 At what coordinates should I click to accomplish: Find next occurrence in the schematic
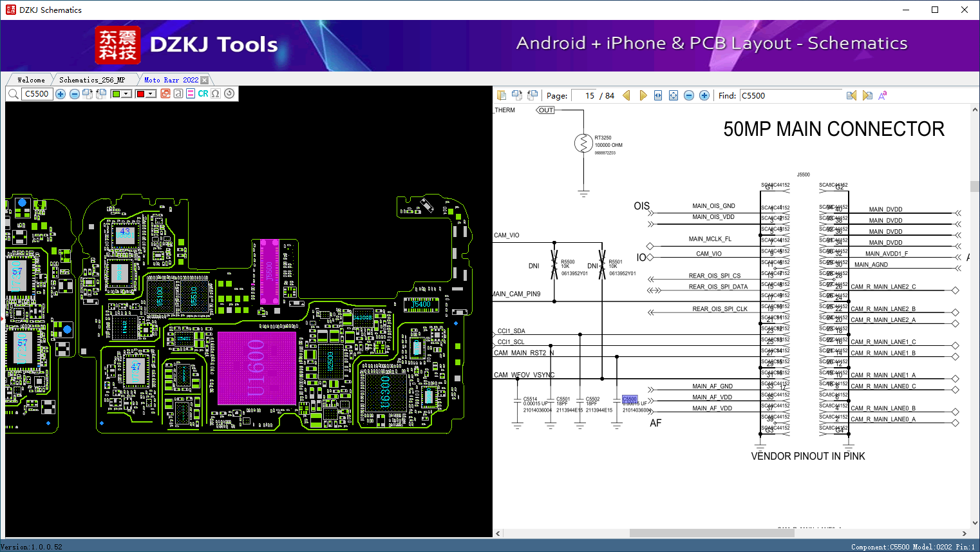pos(867,95)
